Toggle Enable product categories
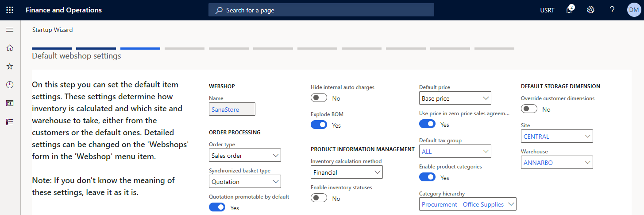644x215 pixels. coord(428,177)
